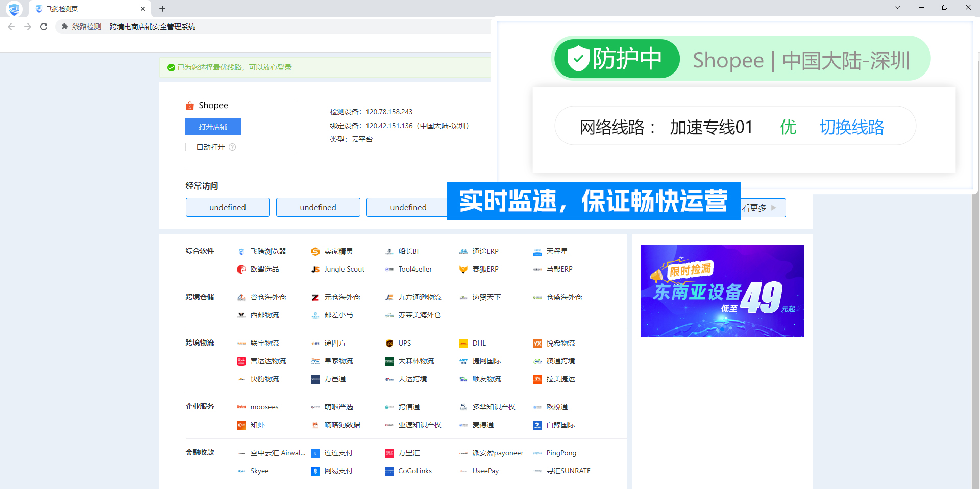This screenshot has height=489, width=980.
Task: Click the browser reload icon
Action: coord(44,27)
